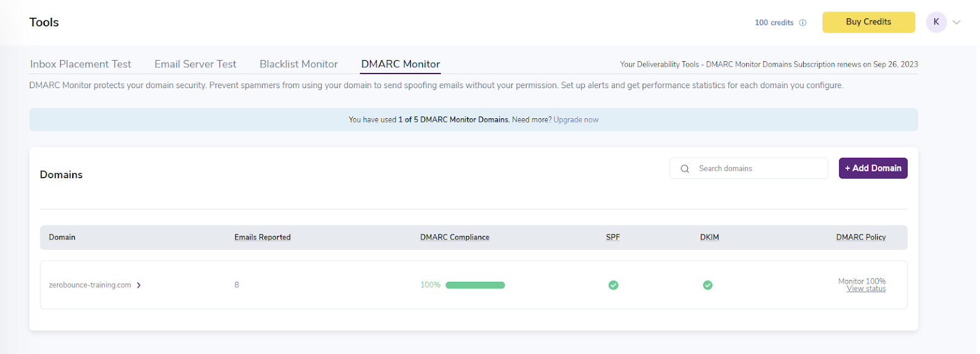Click the subscription renewal notice text
Screen dimensions: 980x354
click(x=769, y=64)
